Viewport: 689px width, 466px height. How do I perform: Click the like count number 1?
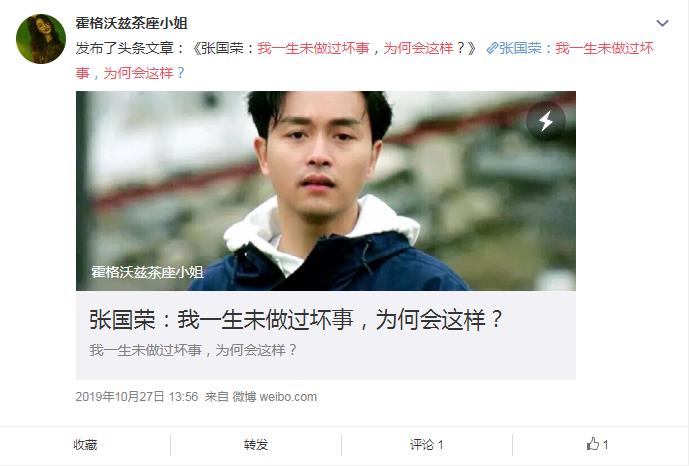(605, 444)
